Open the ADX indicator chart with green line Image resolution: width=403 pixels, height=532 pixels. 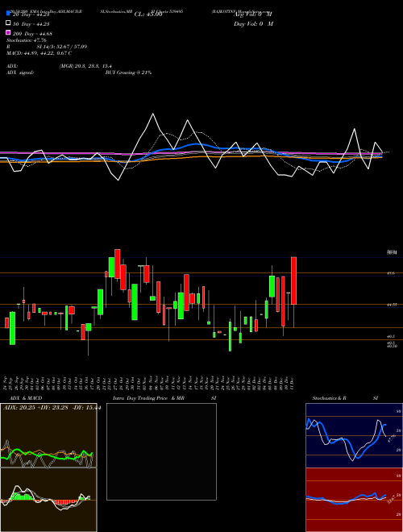pyautogui.click(x=48, y=435)
